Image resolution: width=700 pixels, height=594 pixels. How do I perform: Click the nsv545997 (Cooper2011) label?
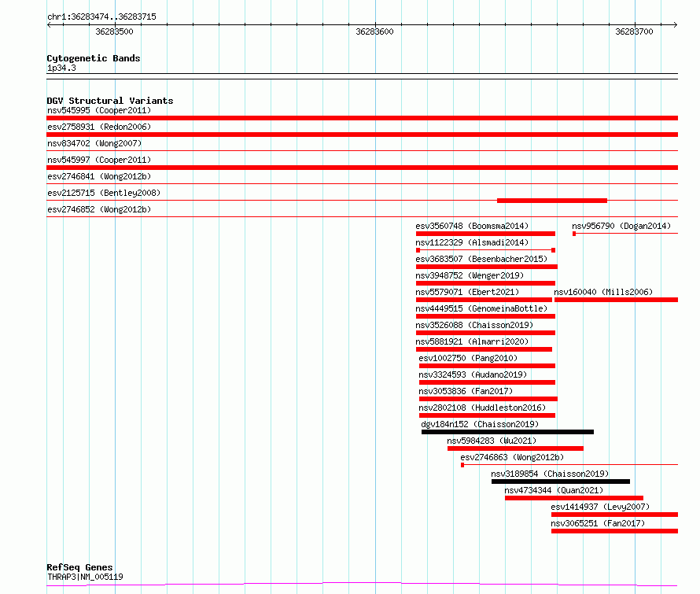pos(99,160)
